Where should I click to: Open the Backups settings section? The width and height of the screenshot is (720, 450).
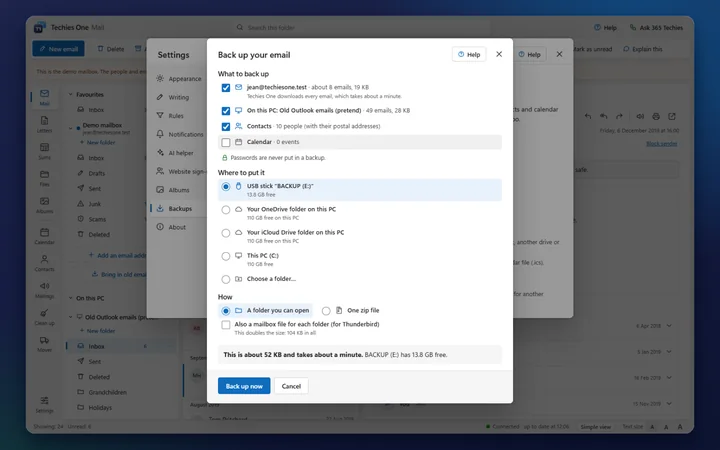click(x=180, y=208)
